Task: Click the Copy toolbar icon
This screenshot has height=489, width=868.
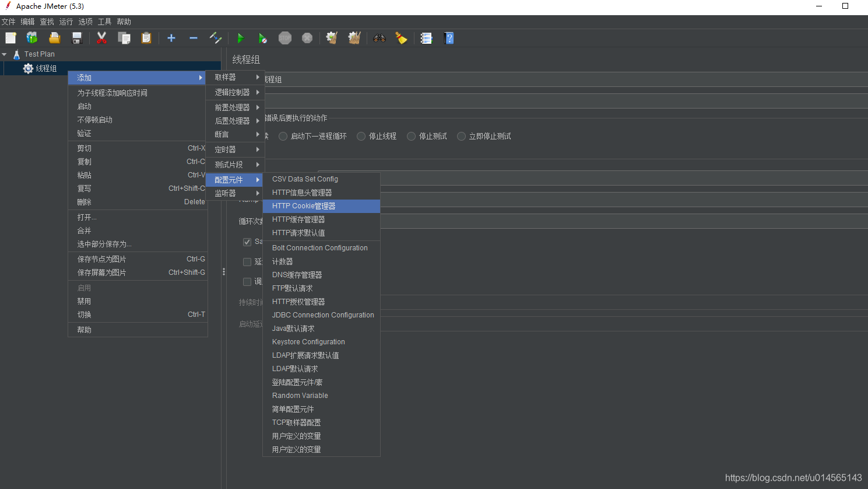Action: tap(124, 38)
